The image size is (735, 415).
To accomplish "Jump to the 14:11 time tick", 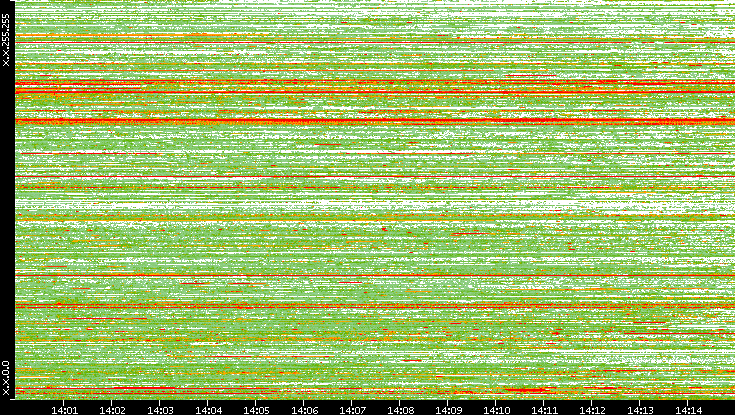I will (x=545, y=409).
